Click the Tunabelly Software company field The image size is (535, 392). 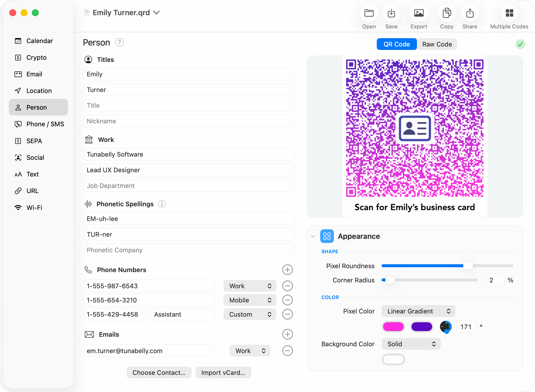click(x=189, y=154)
